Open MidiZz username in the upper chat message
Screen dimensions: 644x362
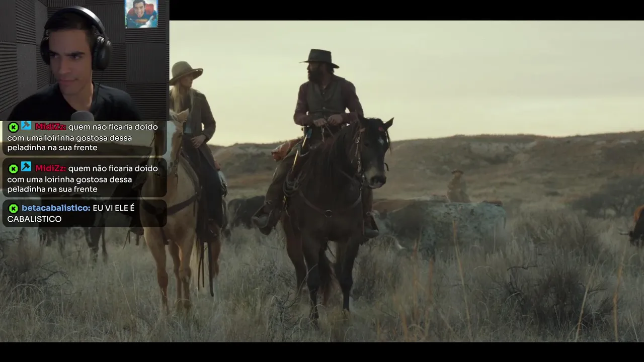point(50,127)
